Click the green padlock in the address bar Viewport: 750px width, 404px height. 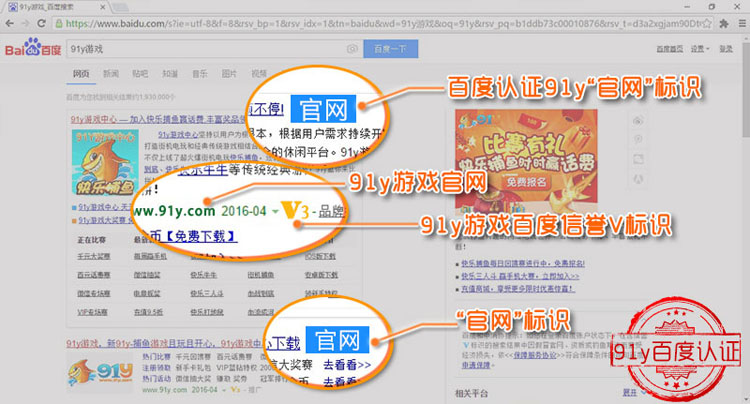coord(59,23)
